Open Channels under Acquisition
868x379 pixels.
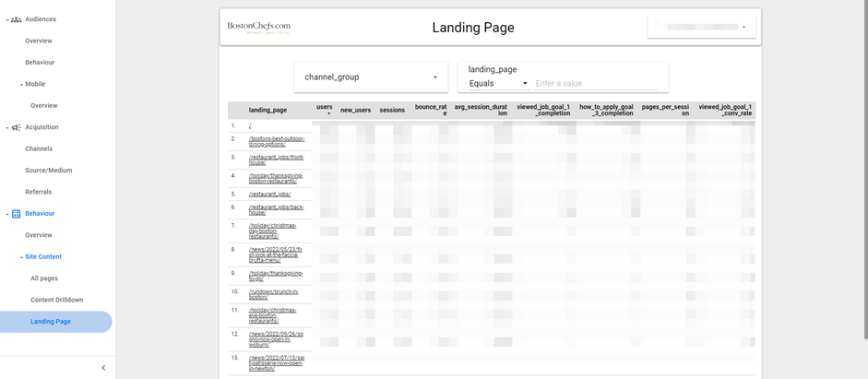point(39,148)
